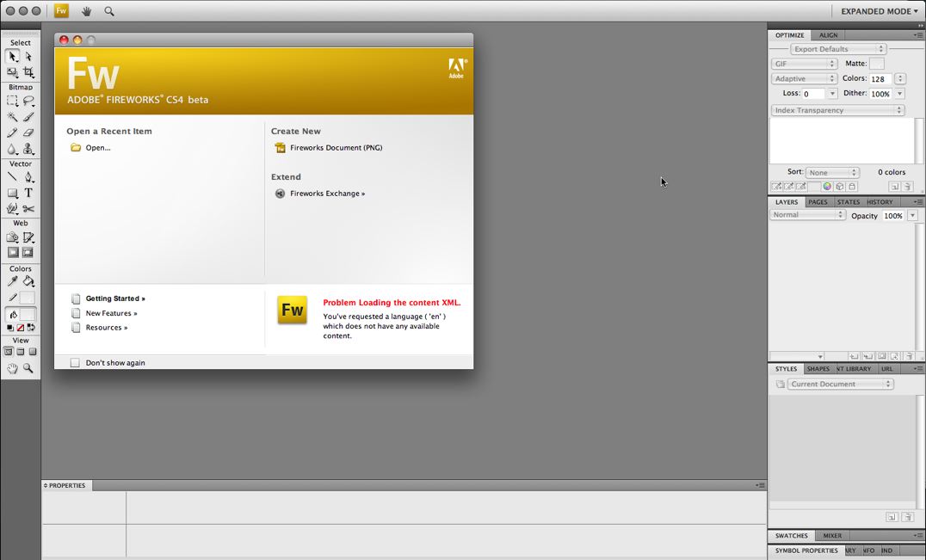
Task: Activate the Text tool
Action: [x=28, y=193]
